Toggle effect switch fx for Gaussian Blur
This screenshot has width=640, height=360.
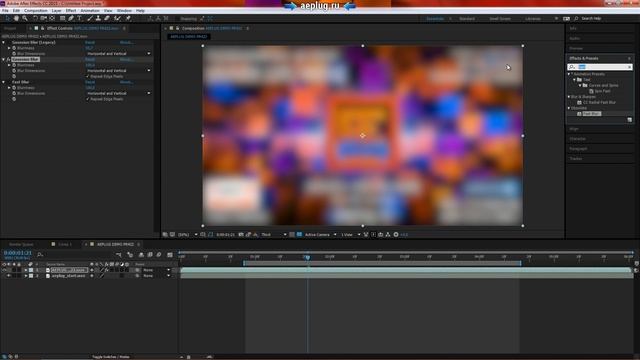coord(8,60)
